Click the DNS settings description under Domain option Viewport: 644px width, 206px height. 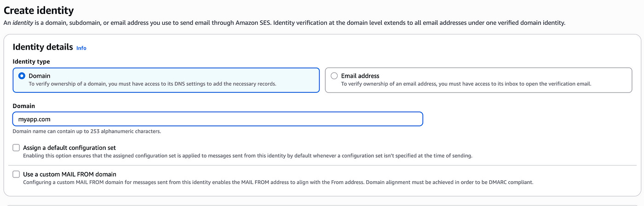click(x=153, y=84)
